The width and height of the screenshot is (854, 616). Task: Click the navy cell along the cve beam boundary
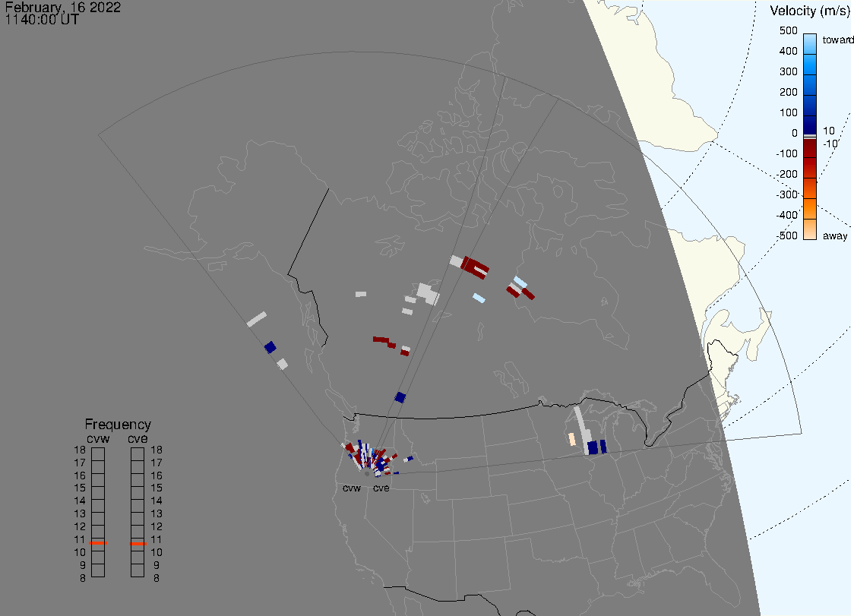click(x=400, y=397)
